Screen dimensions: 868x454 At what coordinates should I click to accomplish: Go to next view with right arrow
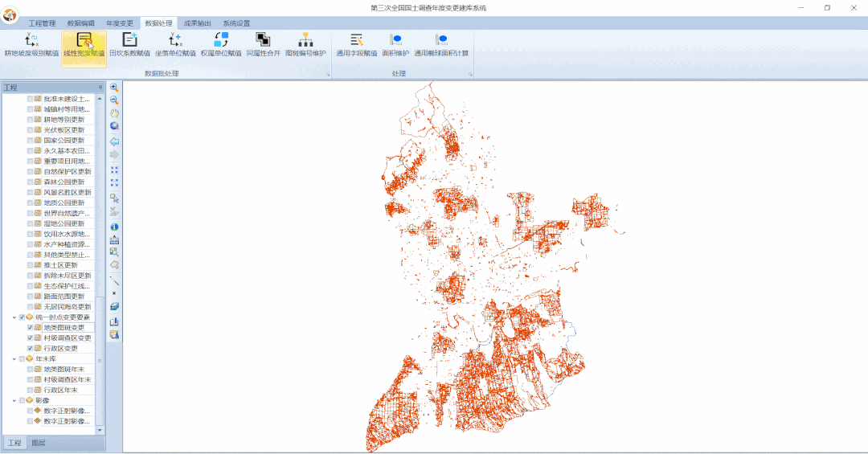coord(114,154)
